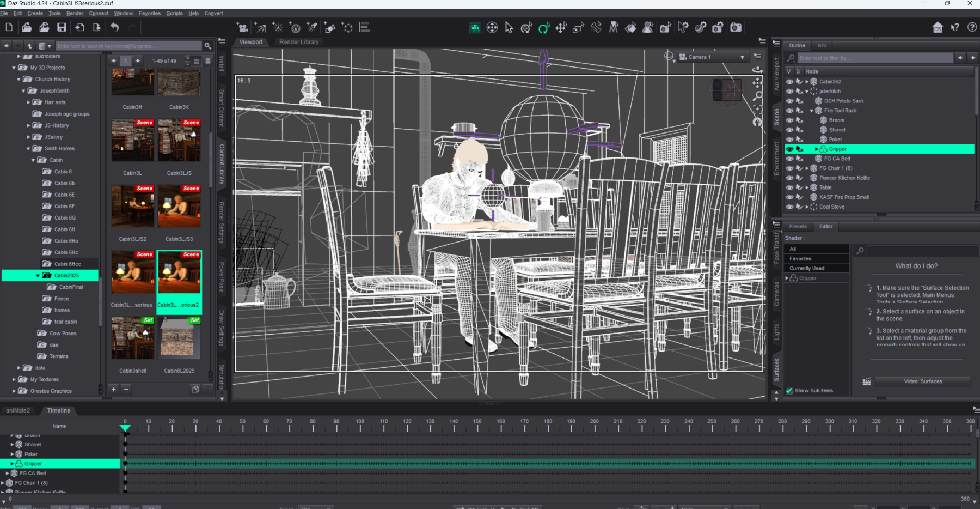Select Currently Used shader filter
980x509 pixels.
click(x=807, y=269)
